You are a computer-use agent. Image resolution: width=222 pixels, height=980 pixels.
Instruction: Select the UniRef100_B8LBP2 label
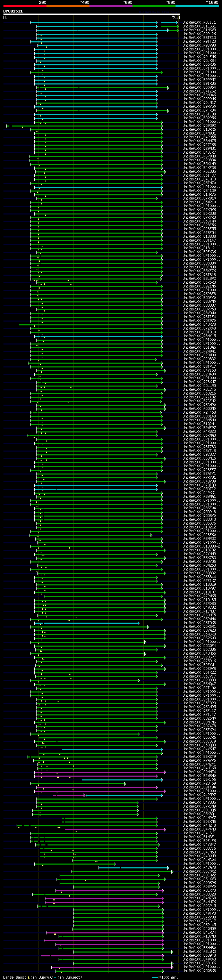coord(199,279)
